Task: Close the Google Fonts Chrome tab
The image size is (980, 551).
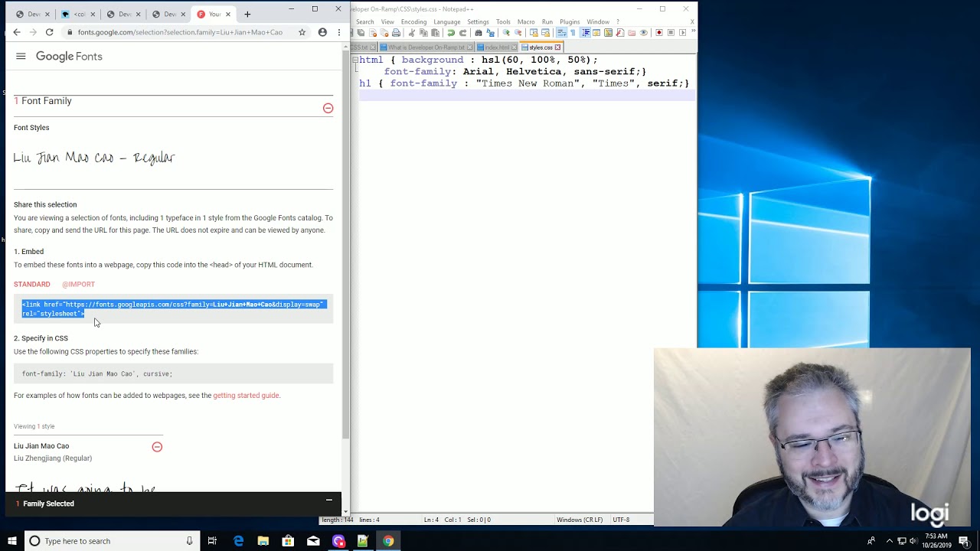Action: (x=227, y=14)
